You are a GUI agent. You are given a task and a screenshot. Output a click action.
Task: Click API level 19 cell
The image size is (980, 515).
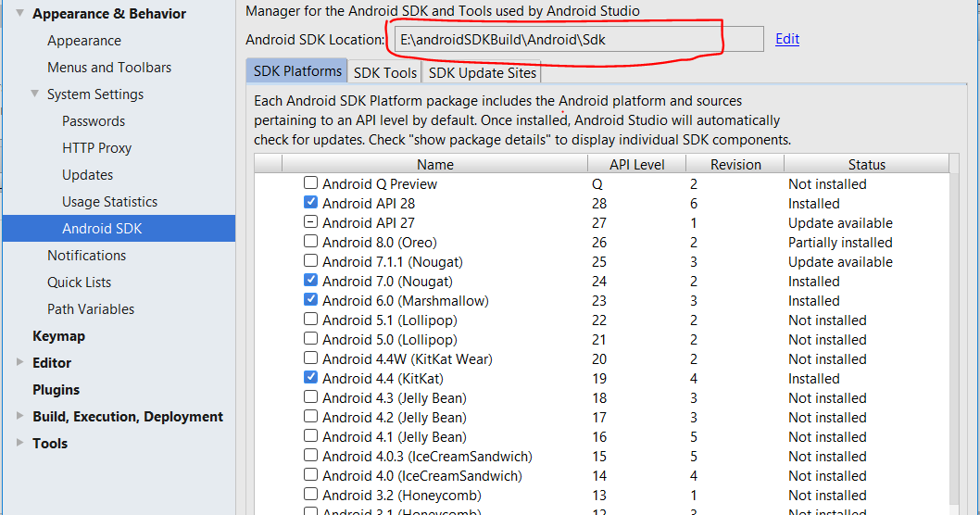[x=598, y=379]
